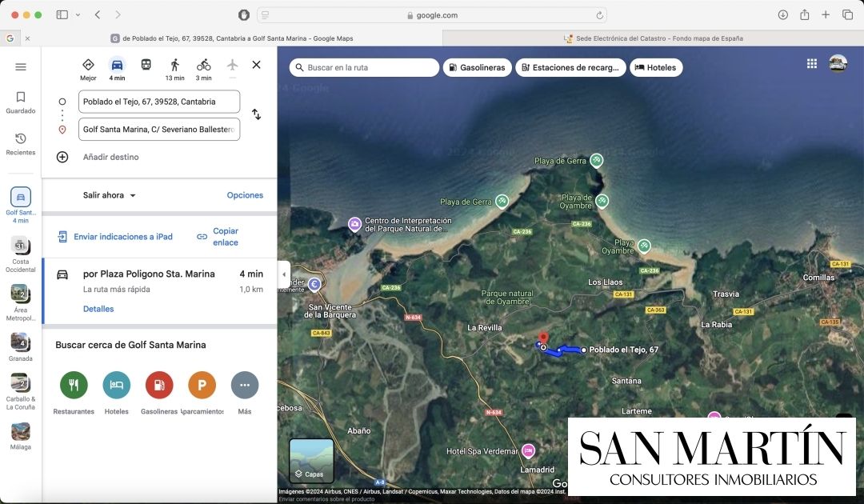Search nearby Restaurantes icon
Viewport: 864px width, 504px height.
click(x=74, y=385)
